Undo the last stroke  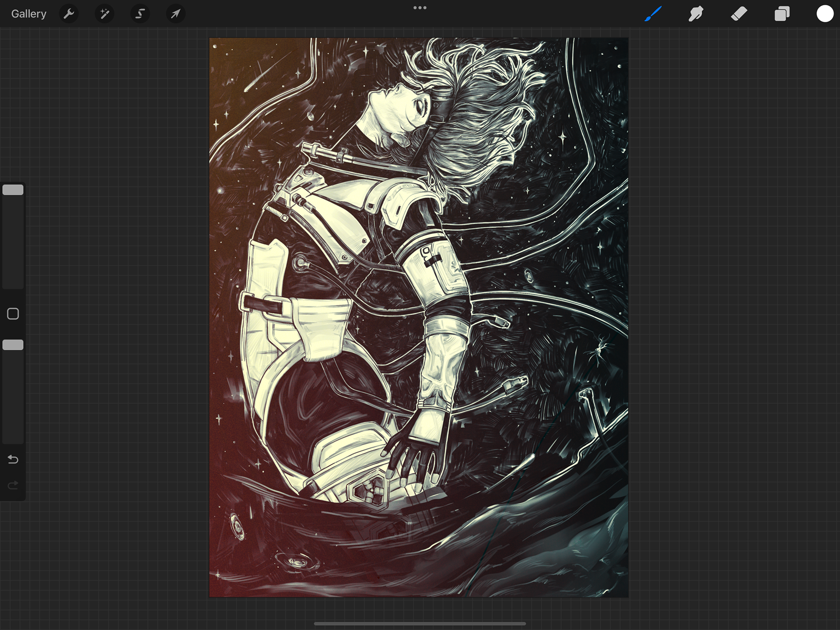[13, 459]
